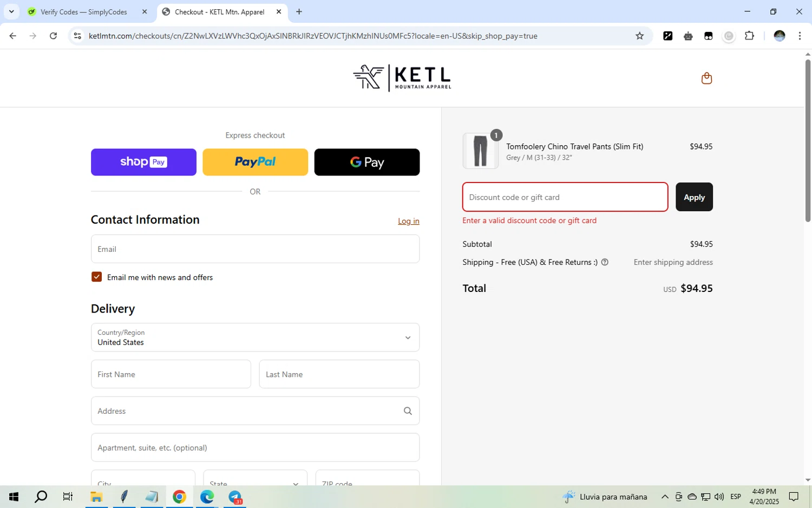Open the weather widget Lluvia para mañana
The image size is (812, 508).
click(x=605, y=497)
